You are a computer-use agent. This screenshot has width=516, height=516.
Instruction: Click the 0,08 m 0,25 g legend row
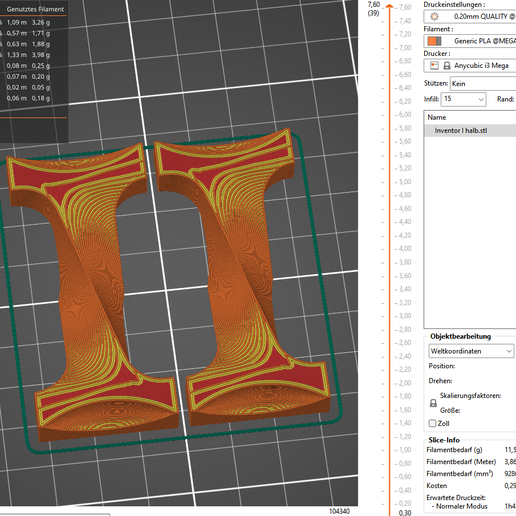point(28,66)
